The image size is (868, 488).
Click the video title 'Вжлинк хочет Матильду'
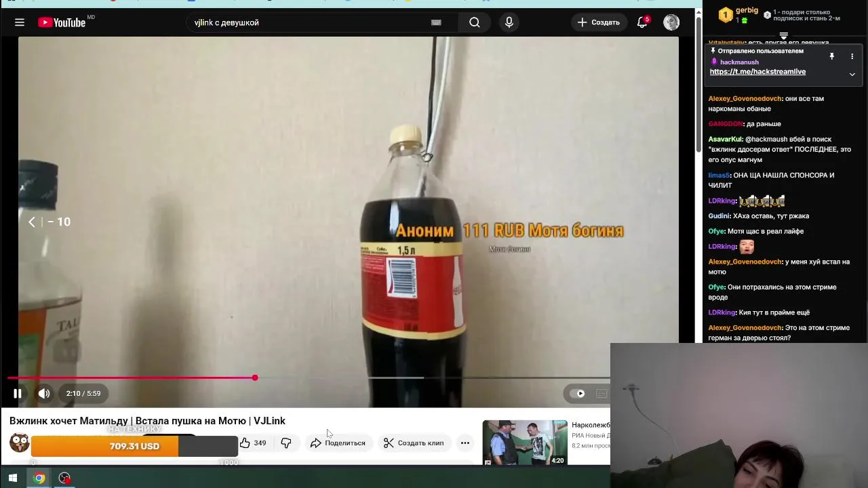tap(147, 421)
